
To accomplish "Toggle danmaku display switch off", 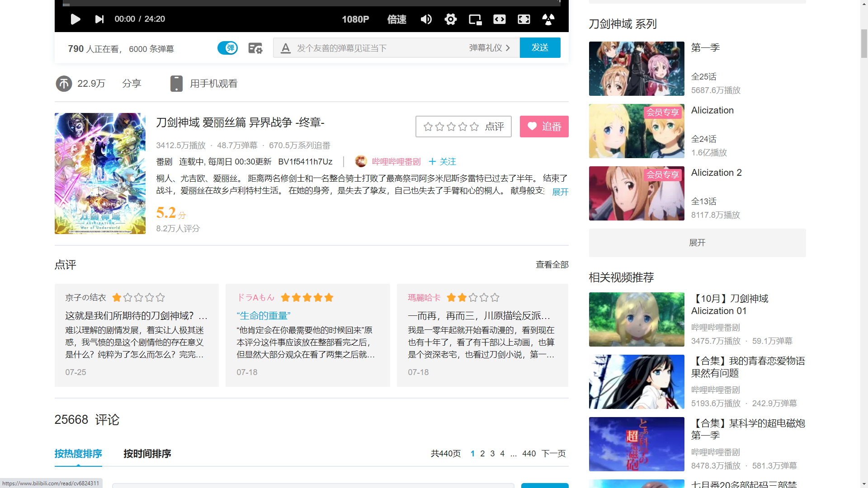I will (x=227, y=48).
